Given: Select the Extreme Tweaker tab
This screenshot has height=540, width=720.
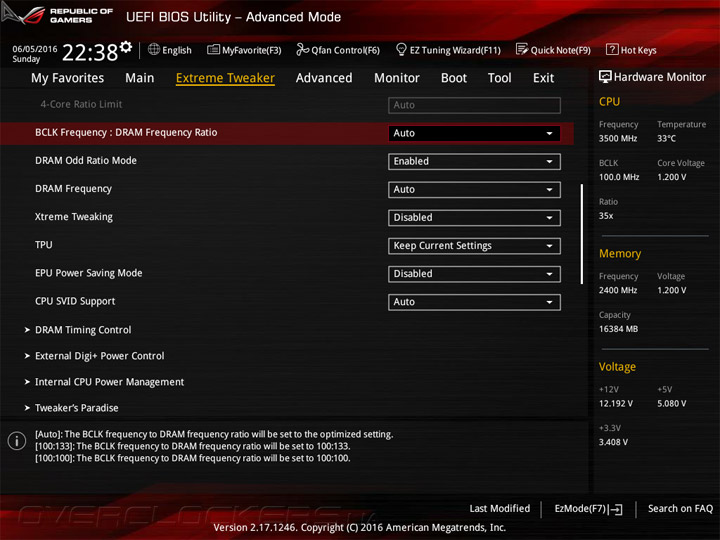Looking at the screenshot, I should 225,78.
